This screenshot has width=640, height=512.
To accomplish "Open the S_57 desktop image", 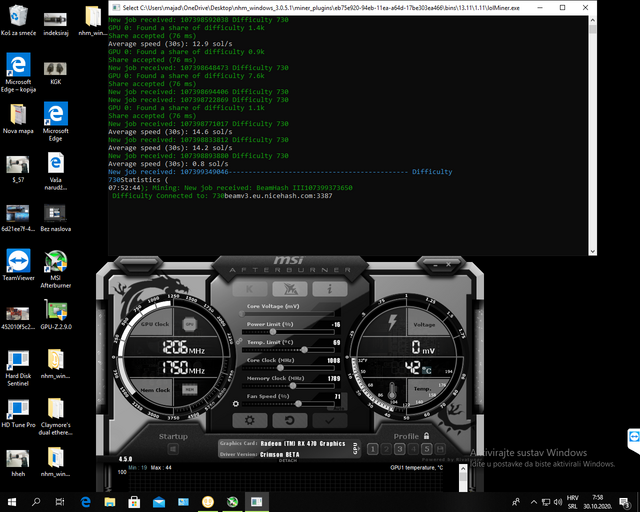I will point(18,168).
